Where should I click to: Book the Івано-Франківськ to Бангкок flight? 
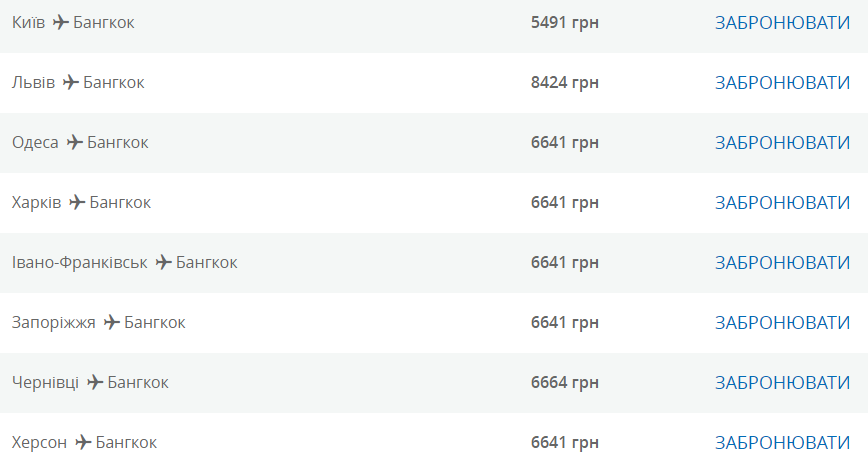tap(782, 262)
